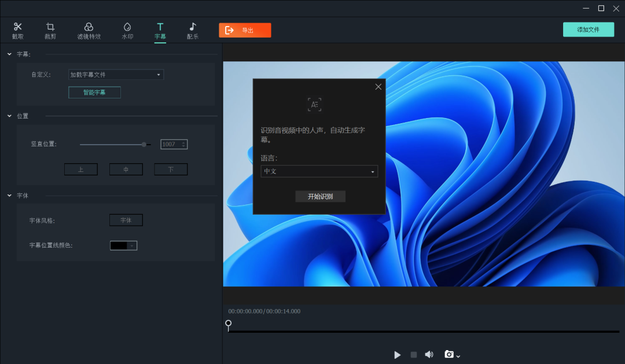Open the 字体 font style button
The height and width of the screenshot is (364, 625).
point(126,220)
